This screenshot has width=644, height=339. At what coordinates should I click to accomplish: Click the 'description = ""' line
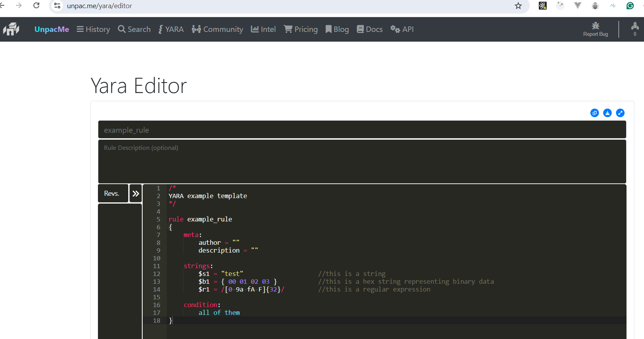tap(228, 250)
